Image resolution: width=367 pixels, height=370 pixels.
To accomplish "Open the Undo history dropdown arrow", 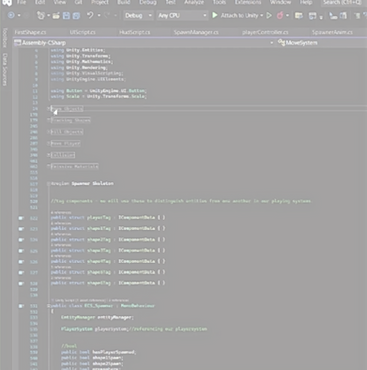I will 99,15.
